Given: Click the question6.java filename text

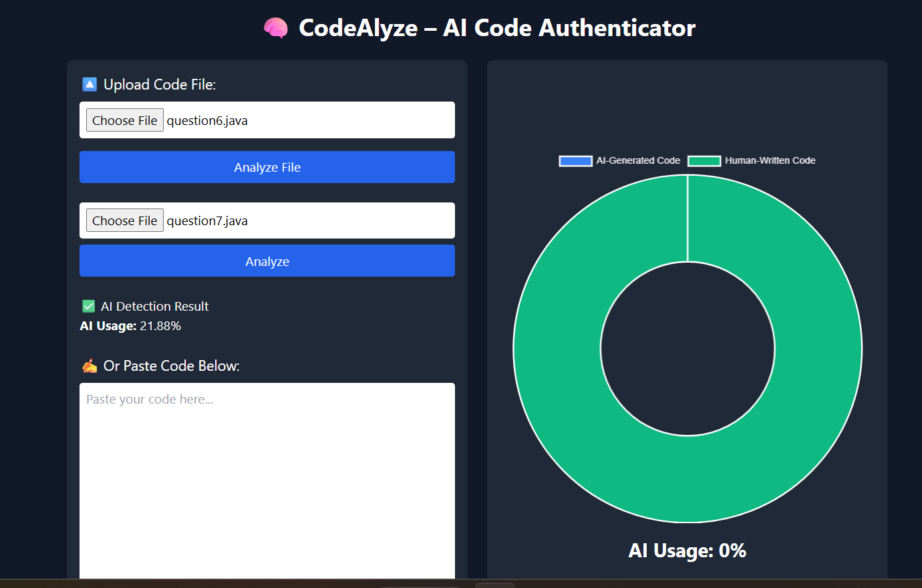Looking at the screenshot, I should pyautogui.click(x=208, y=120).
